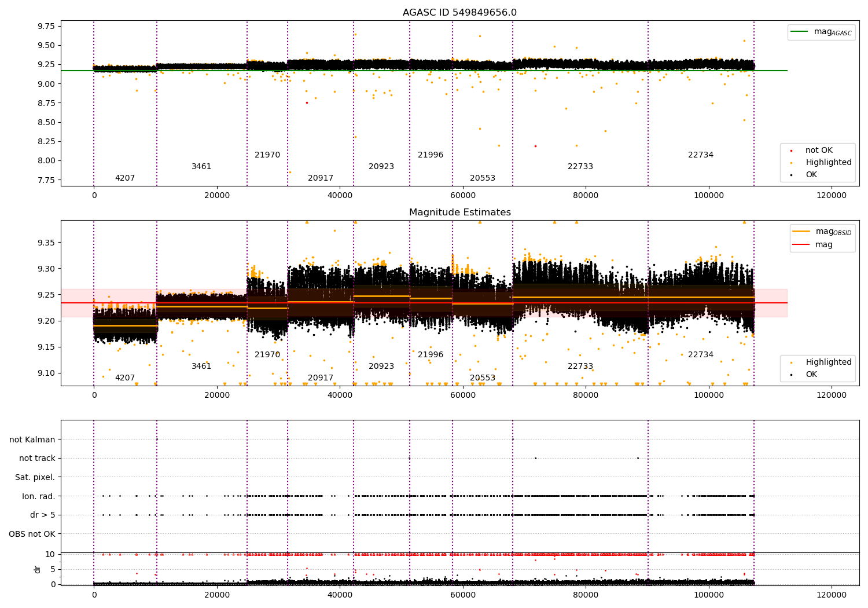Viewport: 868px width, 608px height.
Task: Click obsid label 22733 in Magnitude Estimates plot
Action: pos(580,367)
